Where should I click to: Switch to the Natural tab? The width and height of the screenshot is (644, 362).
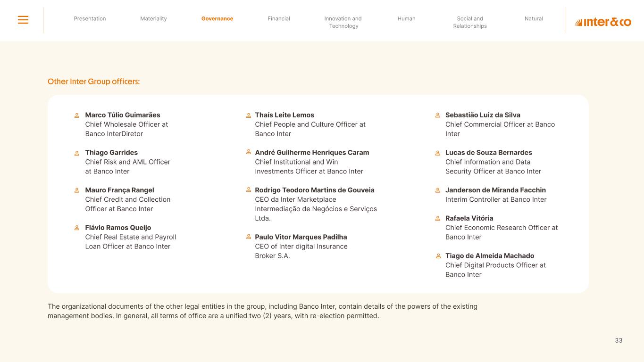pos(534,19)
